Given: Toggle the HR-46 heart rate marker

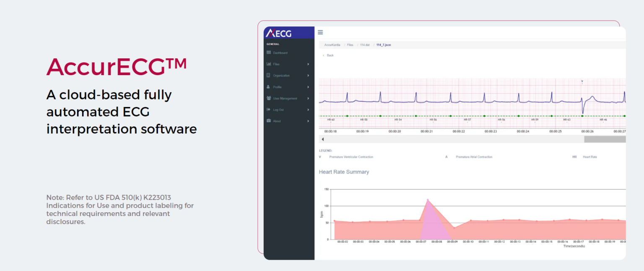Looking at the screenshot, I should (602, 119).
